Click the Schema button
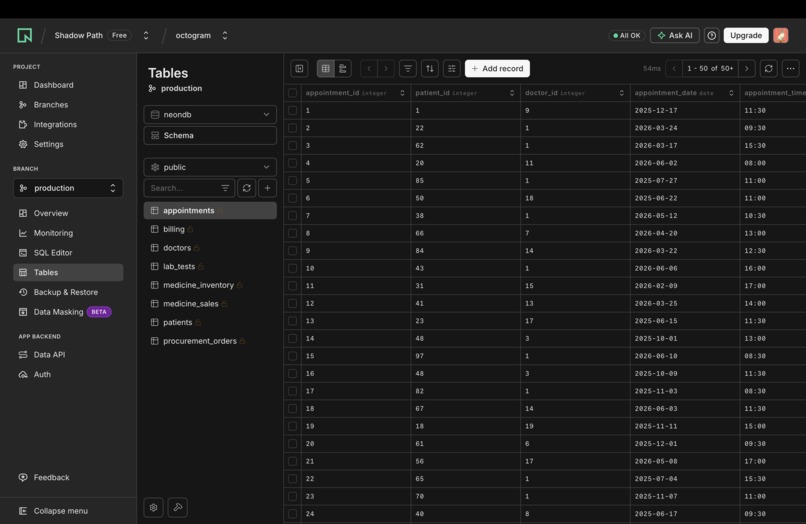The height and width of the screenshot is (524, 806). [x=210, y=135]
